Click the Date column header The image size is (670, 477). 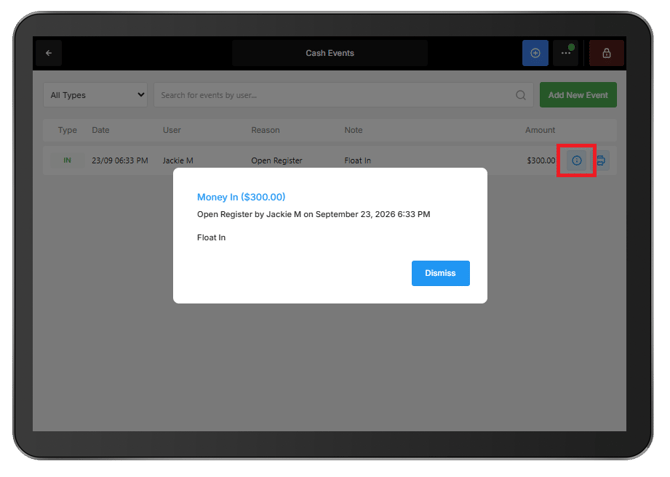pyautogui.click(x=100, y=130)
